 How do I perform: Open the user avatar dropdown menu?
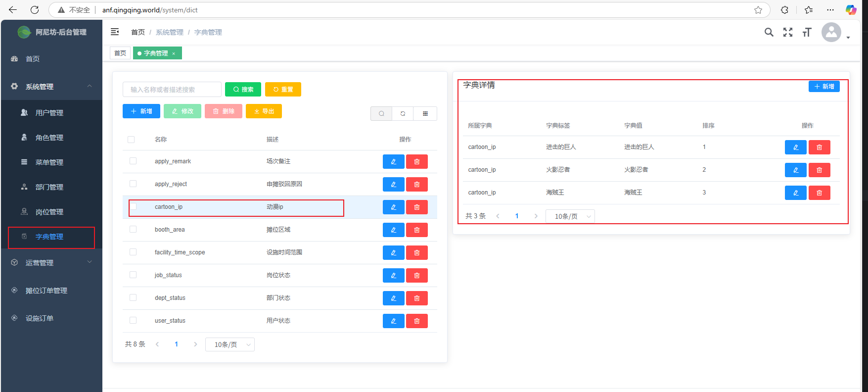(x=835, y=33)
